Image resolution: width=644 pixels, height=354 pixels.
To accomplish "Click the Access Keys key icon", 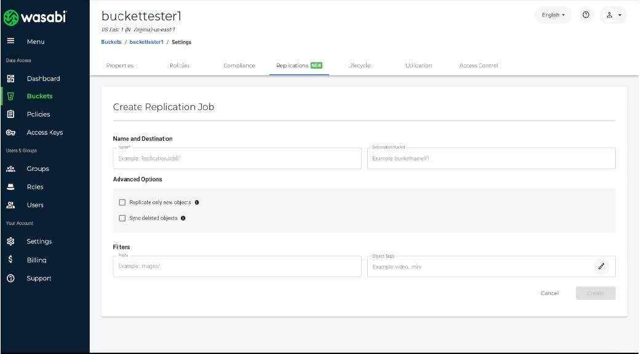I will click(x=10, y=133).
